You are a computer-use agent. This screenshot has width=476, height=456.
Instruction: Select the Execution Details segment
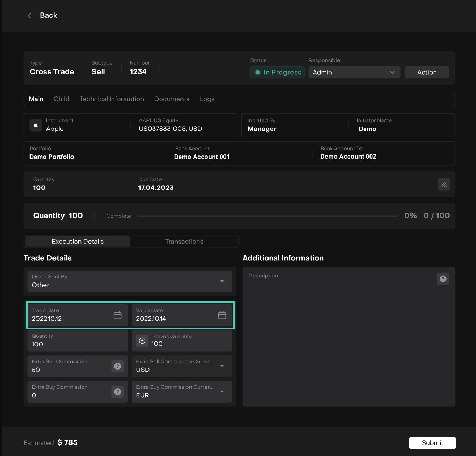tap(78, 242)
